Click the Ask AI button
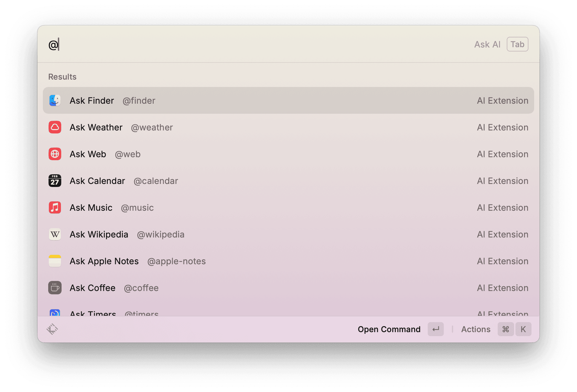This screenshot has height=392, width=577. 487,44
